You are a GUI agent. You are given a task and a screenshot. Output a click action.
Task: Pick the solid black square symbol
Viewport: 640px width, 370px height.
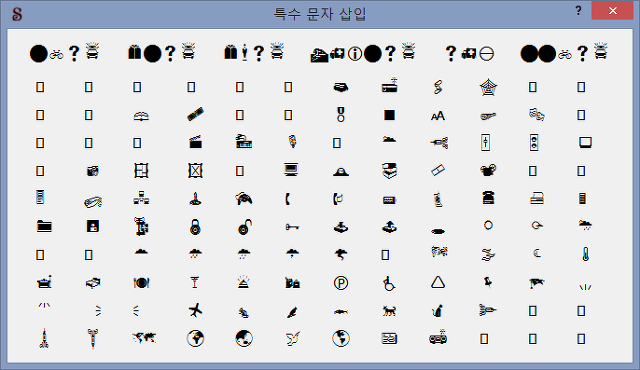click(x=389, y=115)
